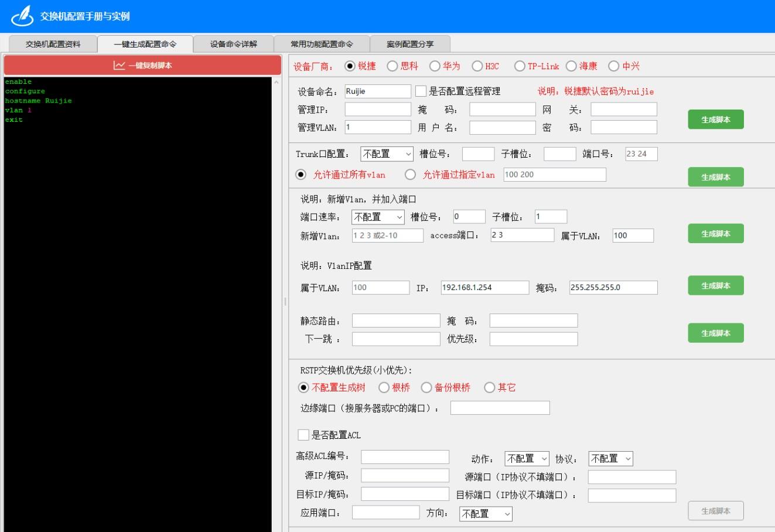Expand the 端口速率 dropdown
This screenshot has width=775, height=532.
click(378, 217)
